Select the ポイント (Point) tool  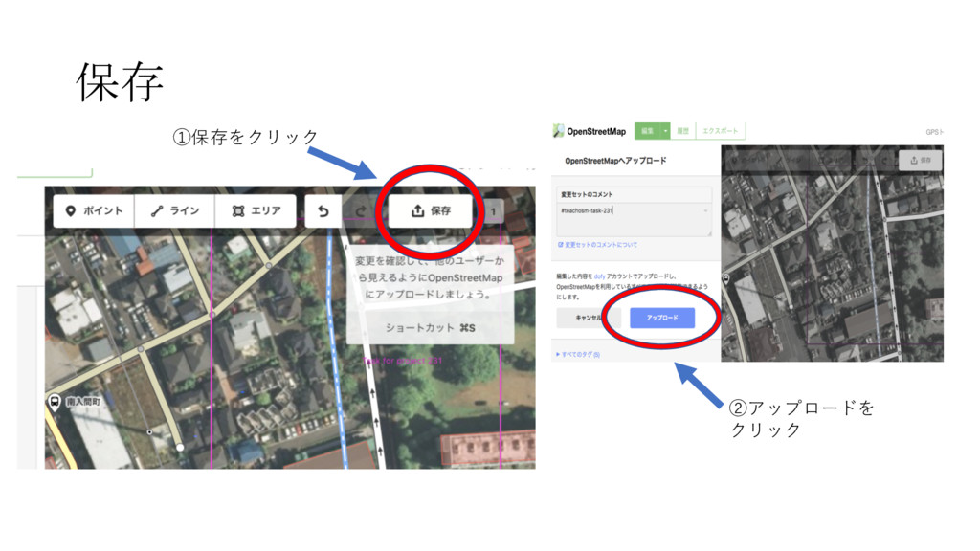[94, 211]
